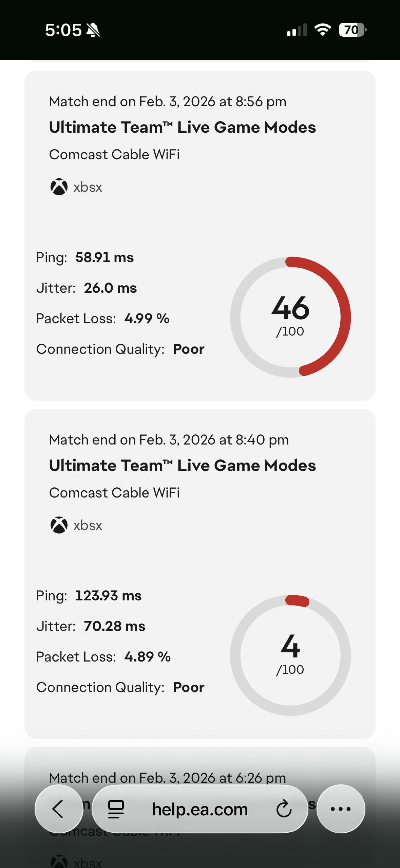This screenshot has height=868, width=400.
Task: Tap the silent mode bell icon
Action: click(x=93, y=30)
